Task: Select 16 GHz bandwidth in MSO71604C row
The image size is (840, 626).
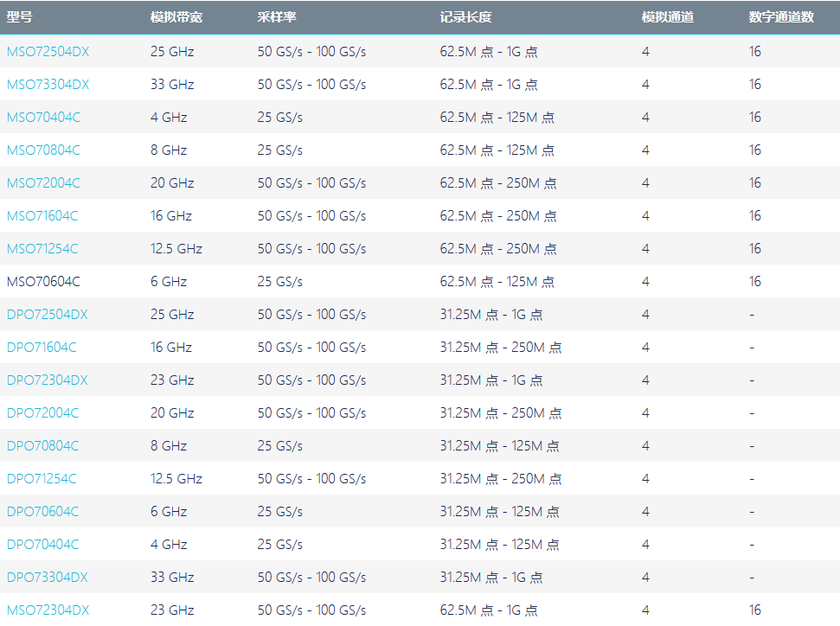Action: pos(171,216)
